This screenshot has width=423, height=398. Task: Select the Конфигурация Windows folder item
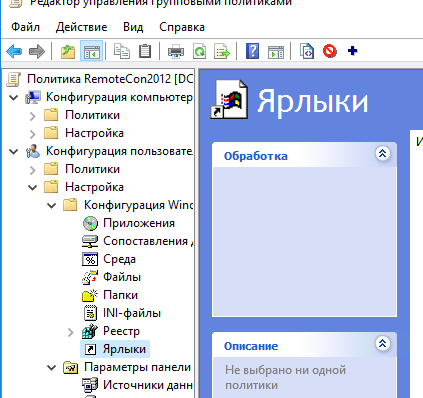pos(138,205)
